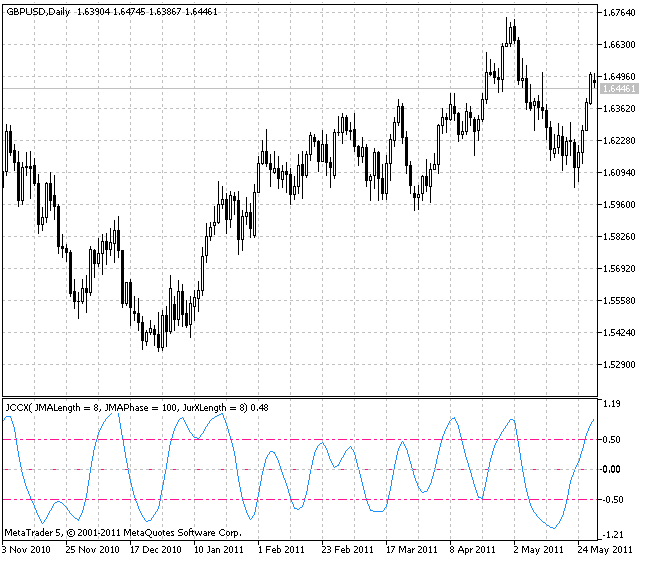Image resolution: width=650 pixels, height=561 pixels.
Task: Click the 17 Mar 2011 date label
Action: (412, 550)
